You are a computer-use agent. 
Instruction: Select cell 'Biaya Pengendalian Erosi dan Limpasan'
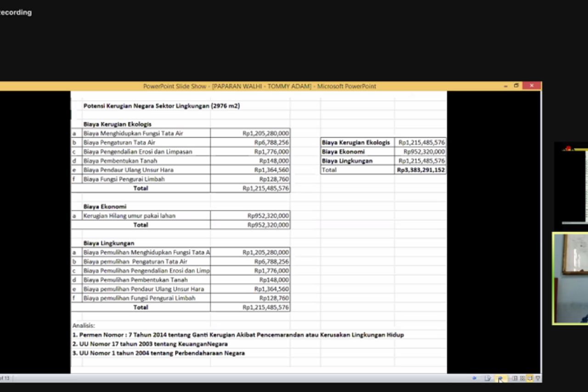click(x=146, y=152)
